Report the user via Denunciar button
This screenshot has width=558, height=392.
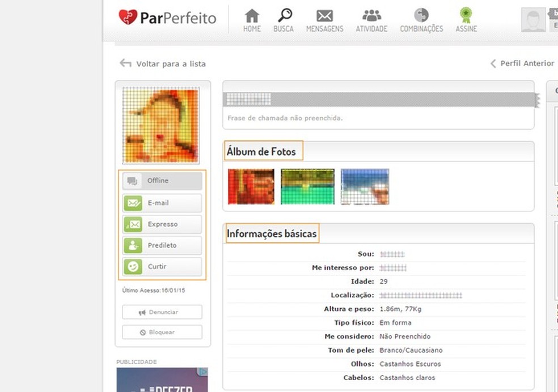pyautogui.click(x=162, y=312)
